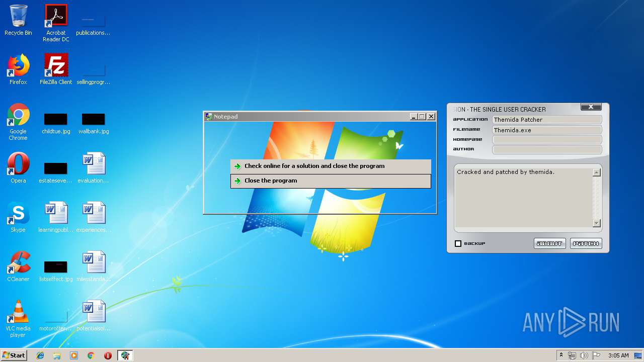Select the experiences Word document
This screenshot has width=644, height=362.
[94, 217]
